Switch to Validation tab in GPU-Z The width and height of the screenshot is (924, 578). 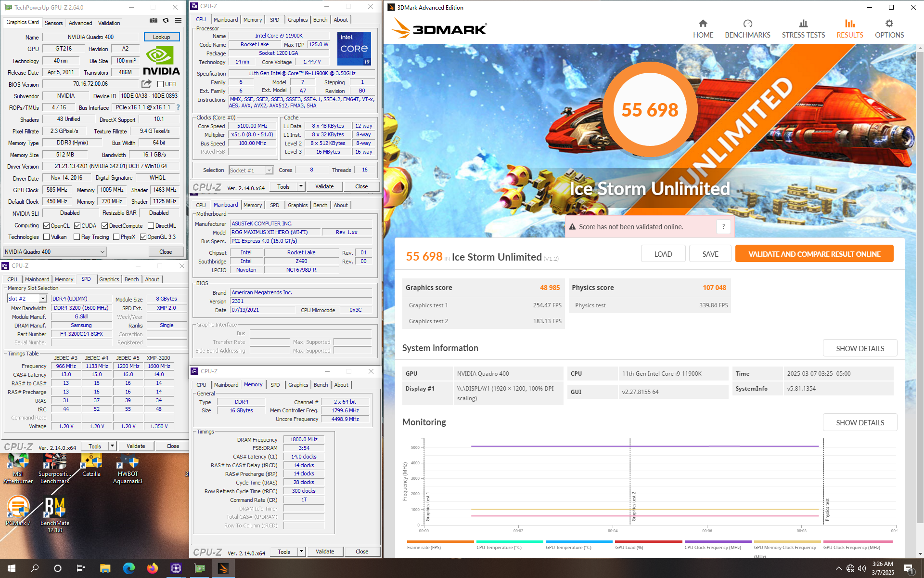pyautogui.click(x=109, y=23)
